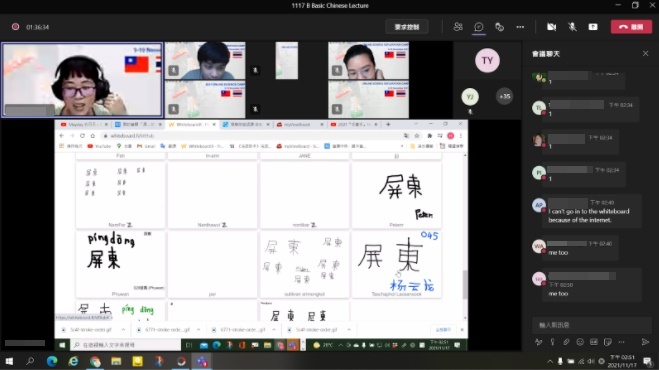Open the myViewBoard bookmark in the bookmarks bar
The height and width of the screenshot is (370, 659).
click(x=298, y=146)
